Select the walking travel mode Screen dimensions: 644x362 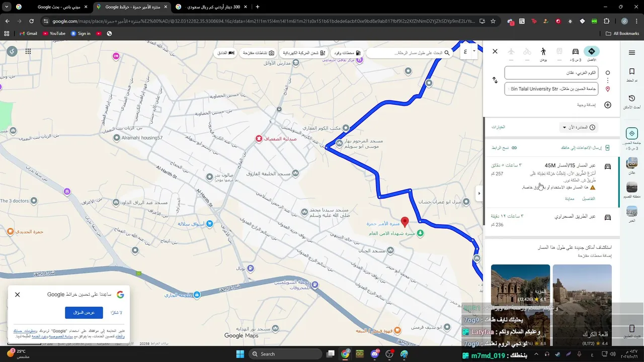[543, 52]
